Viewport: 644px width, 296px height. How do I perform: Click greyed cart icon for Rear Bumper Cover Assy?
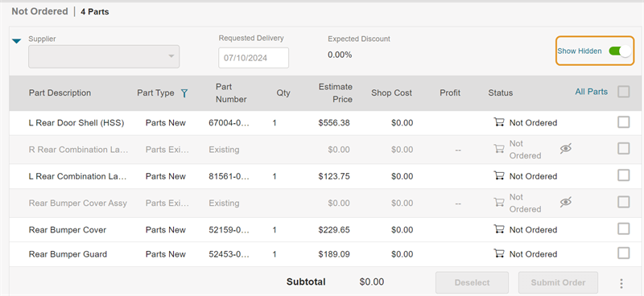tap(499, 202)
